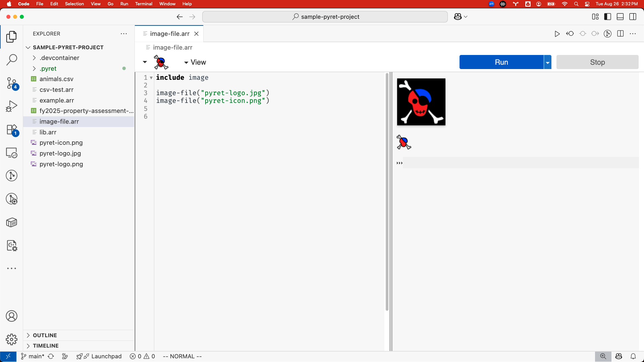Open macOS Spotlight search icon
The image size is (644, 362).
tap(576, 4)
